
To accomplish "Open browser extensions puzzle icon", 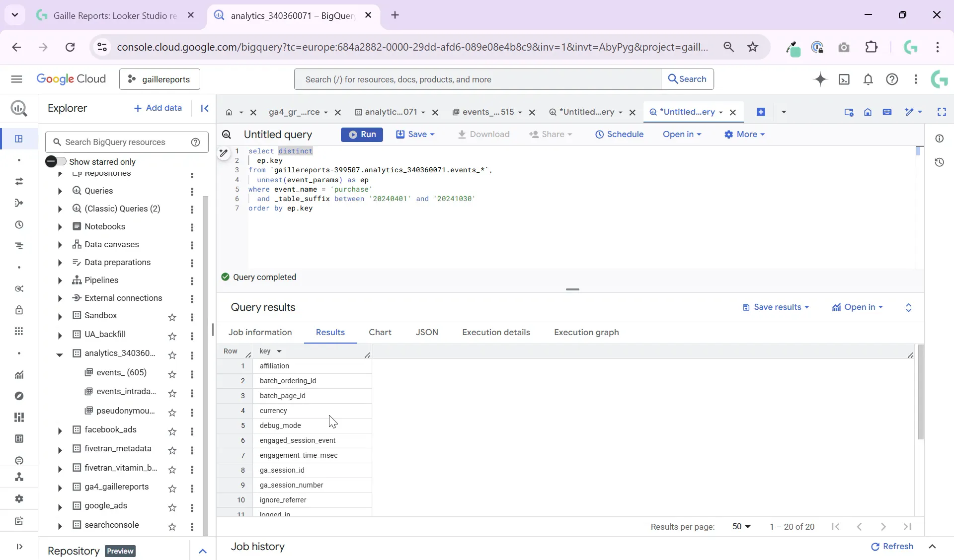I will click(x=872, y=47).
